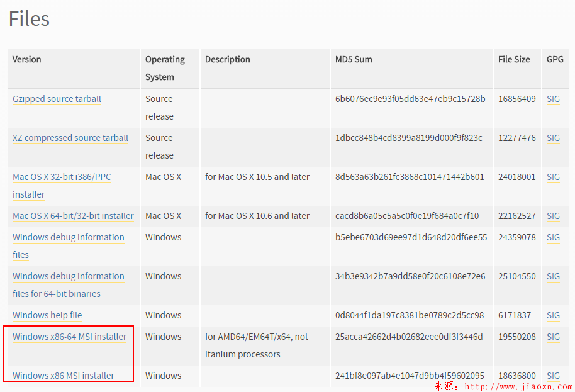Open SIG for the Windows help file
Screen dimensions: 575x392
pos(553,315)
